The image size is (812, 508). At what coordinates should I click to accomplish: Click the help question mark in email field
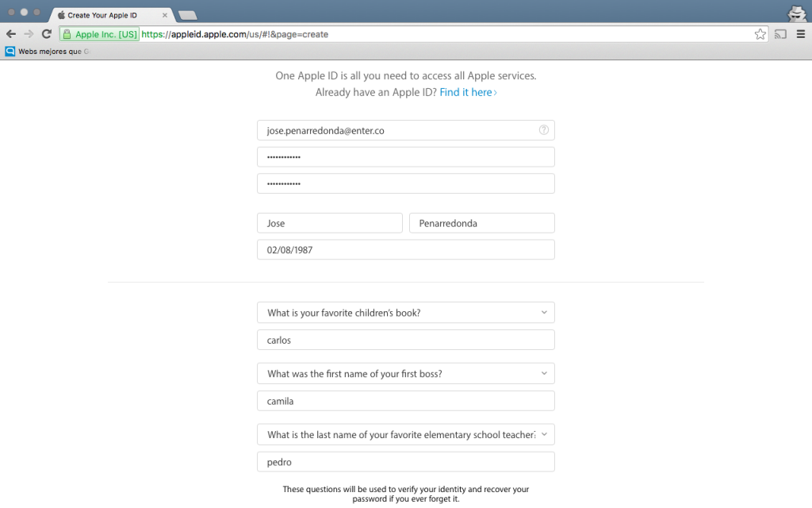544,130
